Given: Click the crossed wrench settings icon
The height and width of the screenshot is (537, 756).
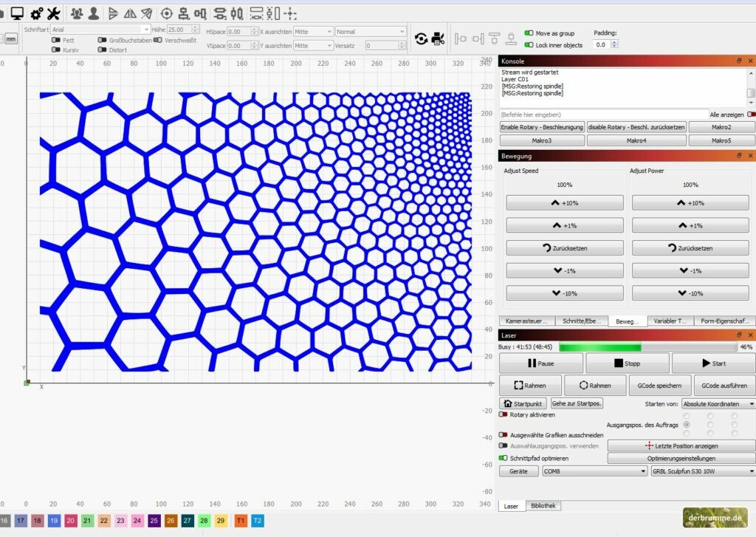Looking at the screenshot, I should point(54,13).
